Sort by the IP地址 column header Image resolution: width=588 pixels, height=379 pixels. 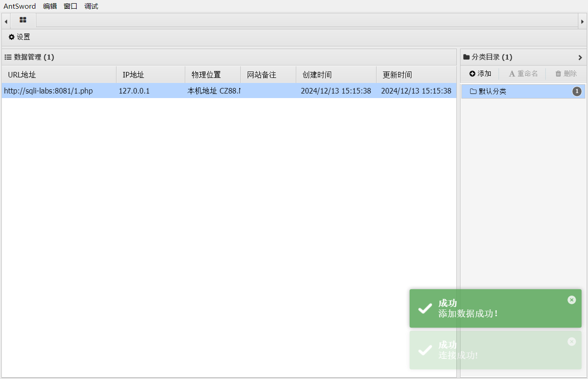[151, 75]
